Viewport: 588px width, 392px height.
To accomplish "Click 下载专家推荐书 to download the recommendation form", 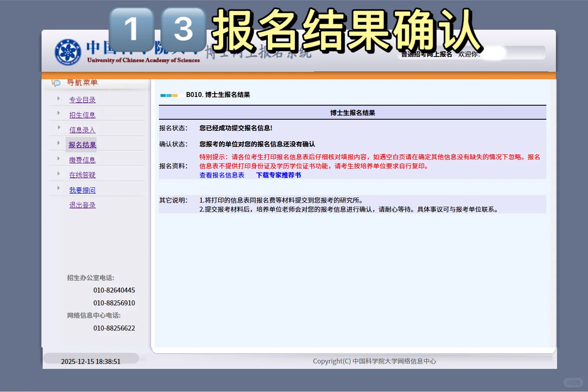I will pyautogui.click(x=279, y=175).
